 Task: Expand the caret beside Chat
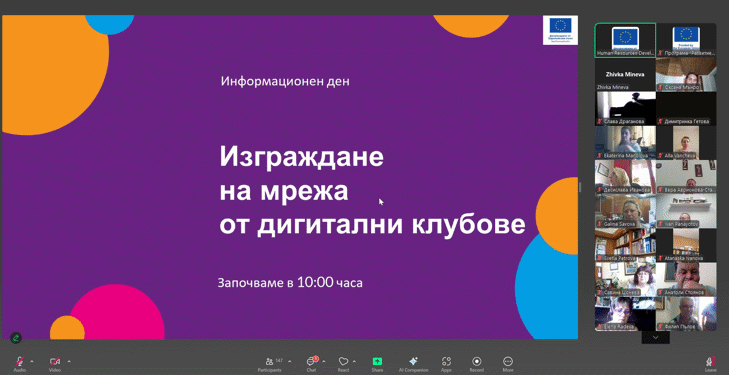click(324, 361)
